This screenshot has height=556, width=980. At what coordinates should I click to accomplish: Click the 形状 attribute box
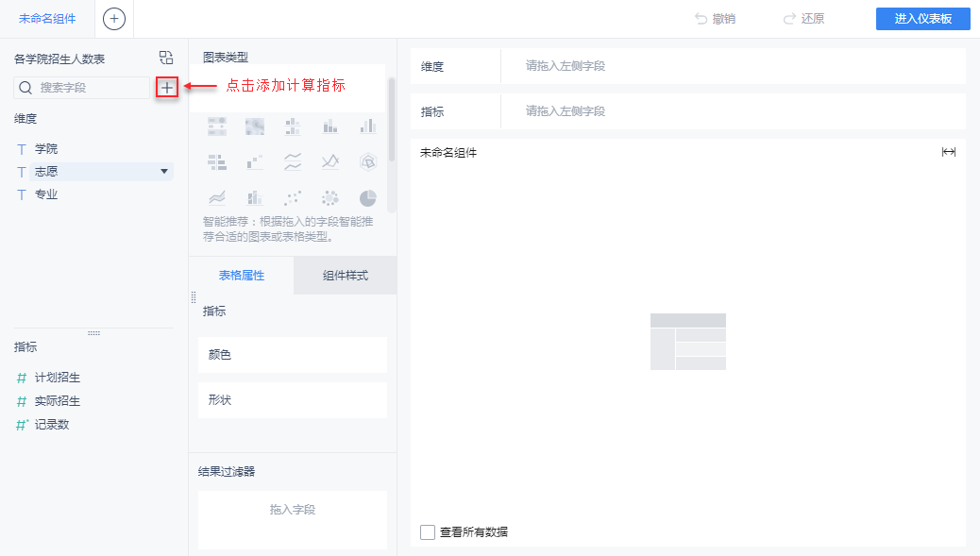pyautogui.click(x=293, y=400)
